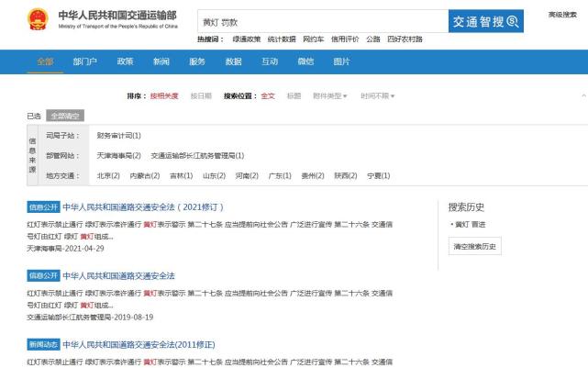
Task: Focus the search box containing 黄灯 罚款
Action: [323, 22]
